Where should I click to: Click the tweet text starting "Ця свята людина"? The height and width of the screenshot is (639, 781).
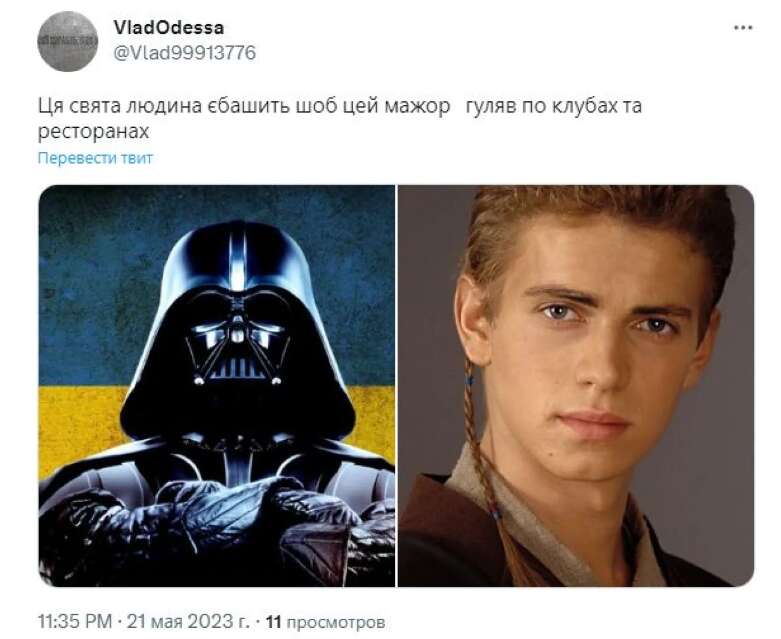(x=340, y=118)
